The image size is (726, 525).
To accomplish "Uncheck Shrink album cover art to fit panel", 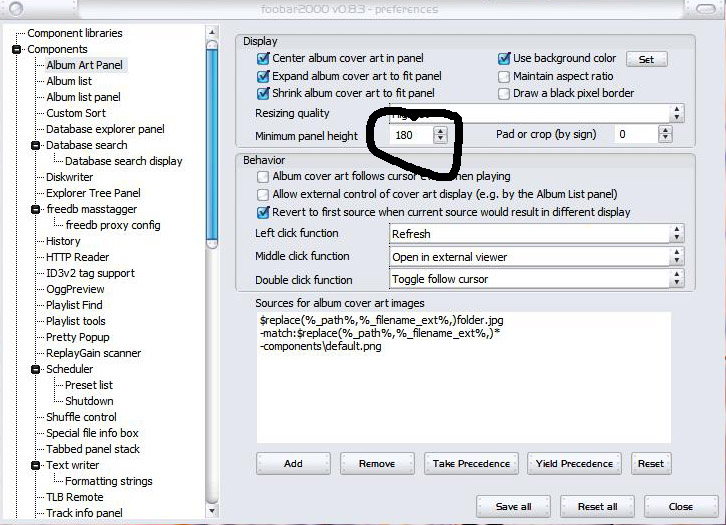I will pos(263,94).
